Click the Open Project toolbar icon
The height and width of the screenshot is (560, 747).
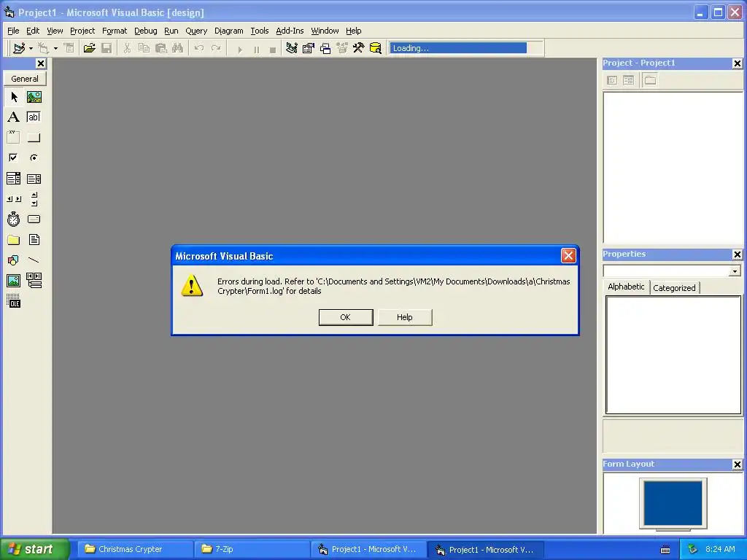(x=89, y=48)
